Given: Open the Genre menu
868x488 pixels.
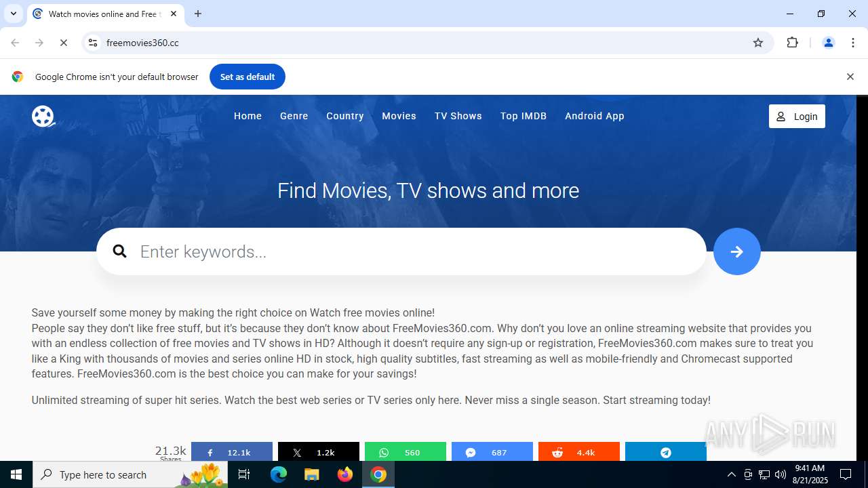Looking at the screenshot, I should pos(294,116).
